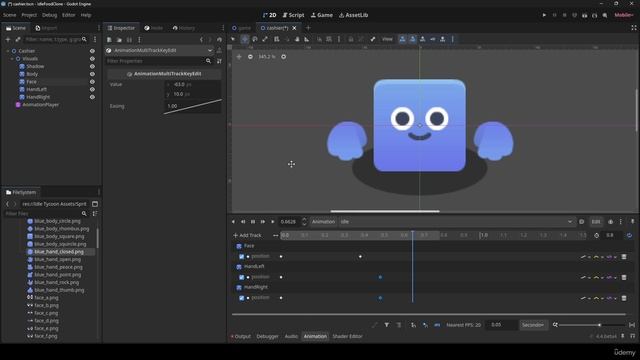Viewport: 640px width, 360px height.
Task: Hide the Body node
Action: coord(92,74)
